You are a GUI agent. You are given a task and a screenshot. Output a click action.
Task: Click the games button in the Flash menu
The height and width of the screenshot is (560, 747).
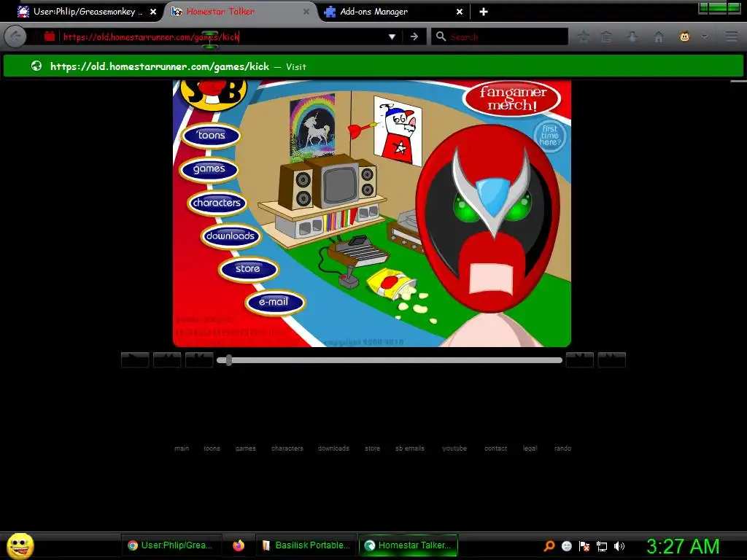click(x=209, y=169)
